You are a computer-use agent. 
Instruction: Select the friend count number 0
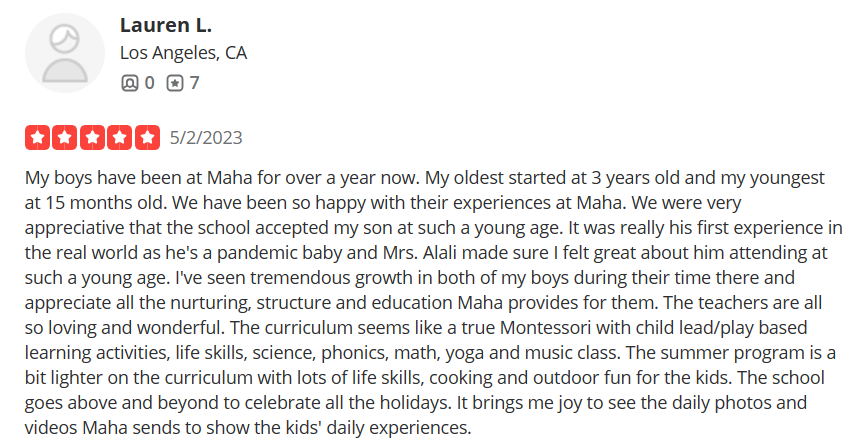tap(149, 83)
